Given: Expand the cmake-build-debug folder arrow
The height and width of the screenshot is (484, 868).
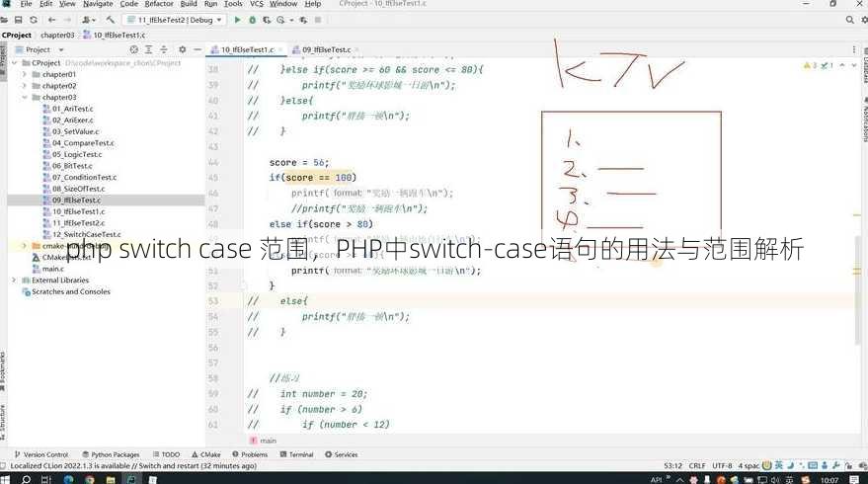Looking at the screenshot, I should [24, 245].
